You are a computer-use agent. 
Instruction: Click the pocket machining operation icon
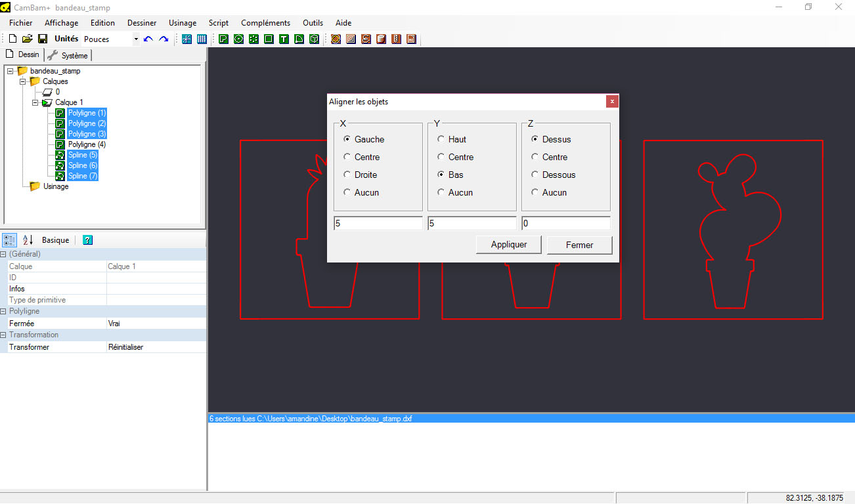tap(351, 39)
